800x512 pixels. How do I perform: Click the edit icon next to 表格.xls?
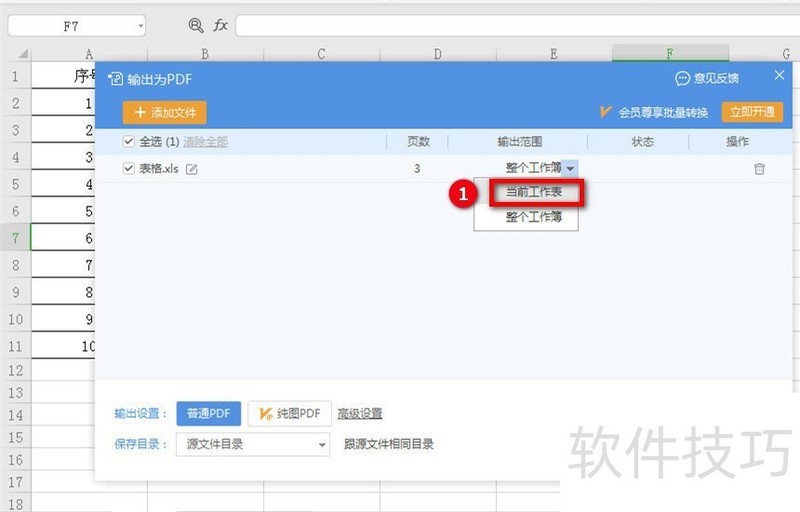(x=192, y=169)
